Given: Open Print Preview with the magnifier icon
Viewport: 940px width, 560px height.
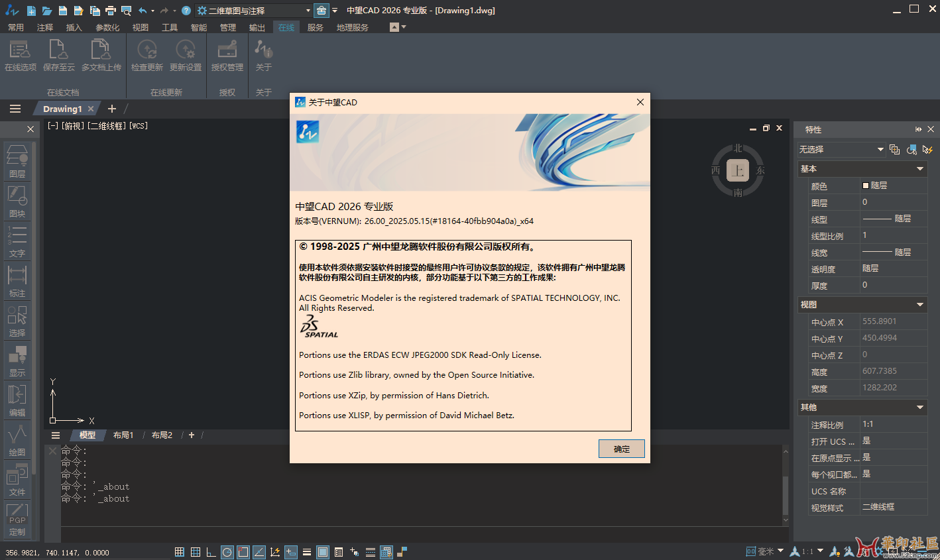Looking at the screenshot, I should [126, 11].
